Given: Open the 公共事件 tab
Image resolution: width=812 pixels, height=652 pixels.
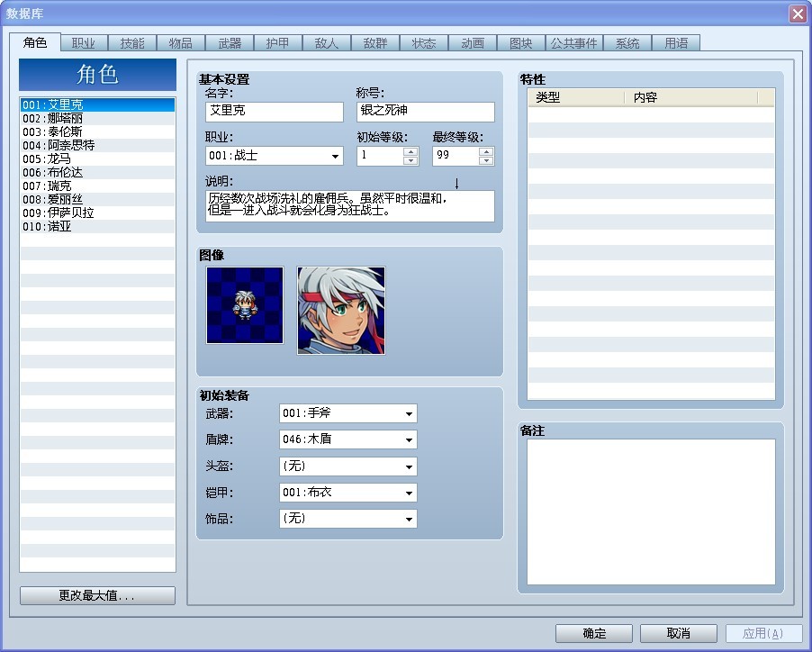Looking at the screenshot, I should click(x=574, y=43).
